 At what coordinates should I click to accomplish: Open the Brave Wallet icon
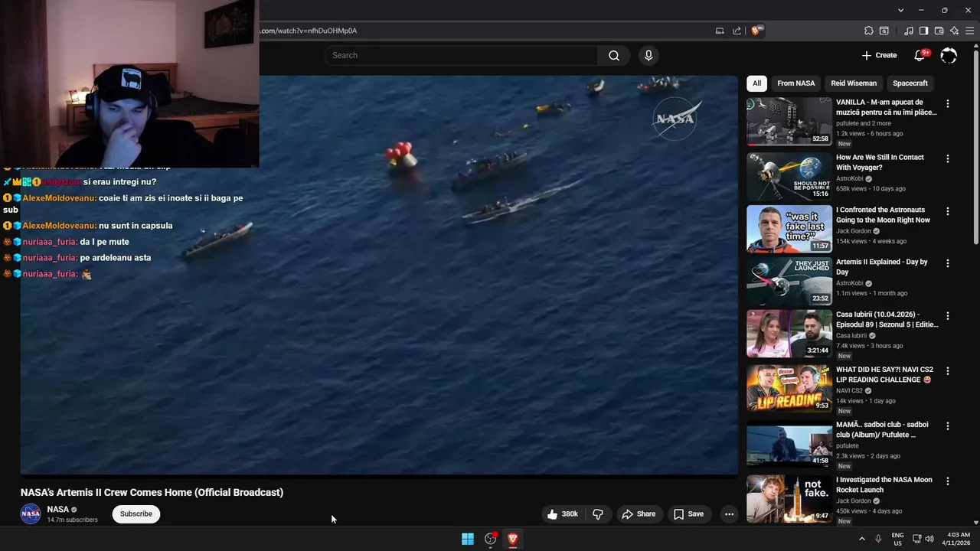pyautogui.click(x=939, y=31)
